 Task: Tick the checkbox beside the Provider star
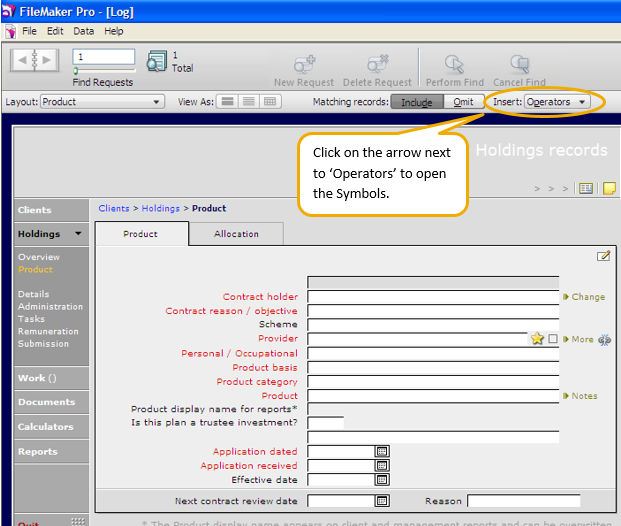553,339
